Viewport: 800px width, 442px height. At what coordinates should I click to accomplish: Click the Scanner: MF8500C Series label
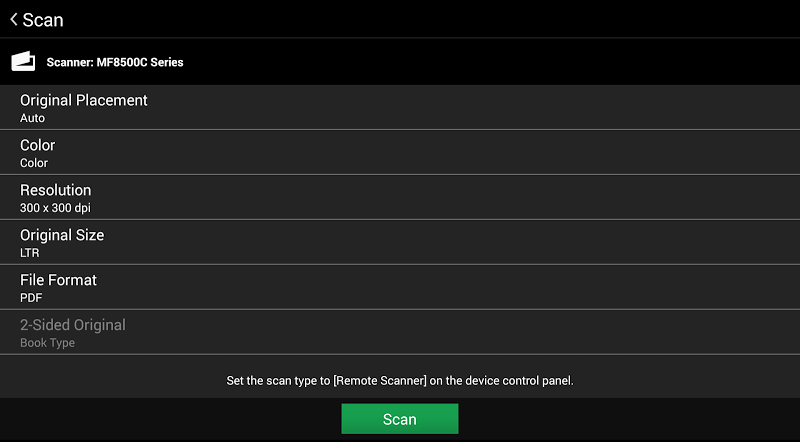tap(115, 62)
